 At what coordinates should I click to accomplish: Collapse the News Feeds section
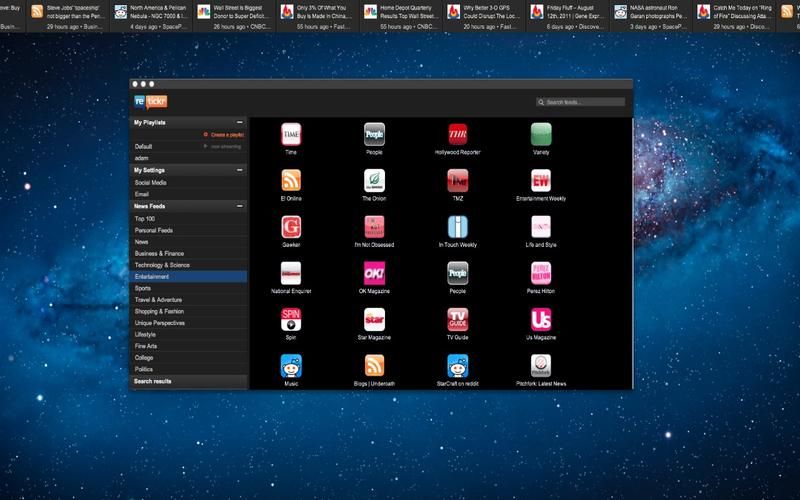coord(240,206)
